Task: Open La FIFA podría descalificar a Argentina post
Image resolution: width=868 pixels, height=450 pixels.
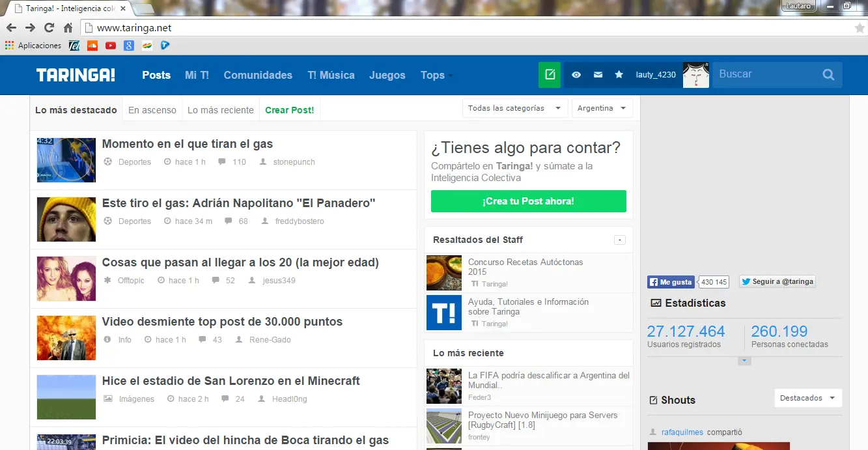Action: (549, 380)
